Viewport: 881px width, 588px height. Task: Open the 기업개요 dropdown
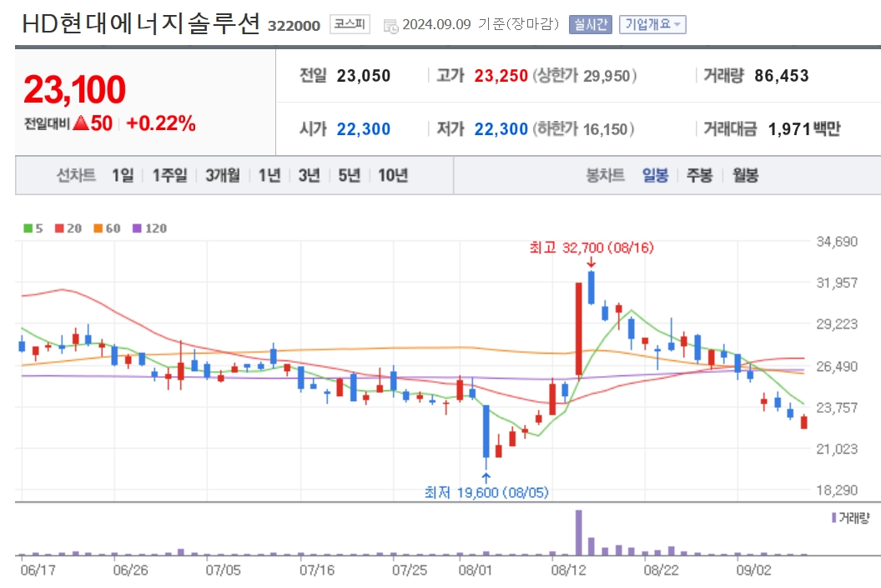point(652,24)
